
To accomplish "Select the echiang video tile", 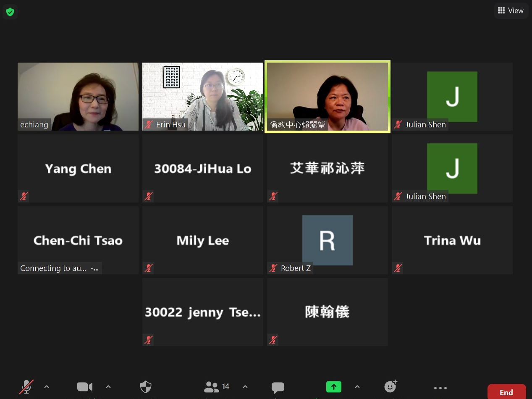I will pyautogui.click(x=78, y=97).
